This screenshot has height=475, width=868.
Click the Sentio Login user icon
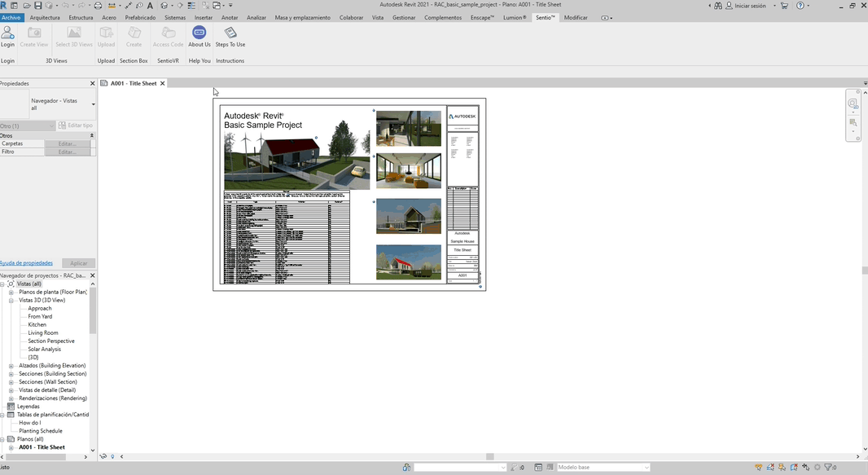point(7,33)
